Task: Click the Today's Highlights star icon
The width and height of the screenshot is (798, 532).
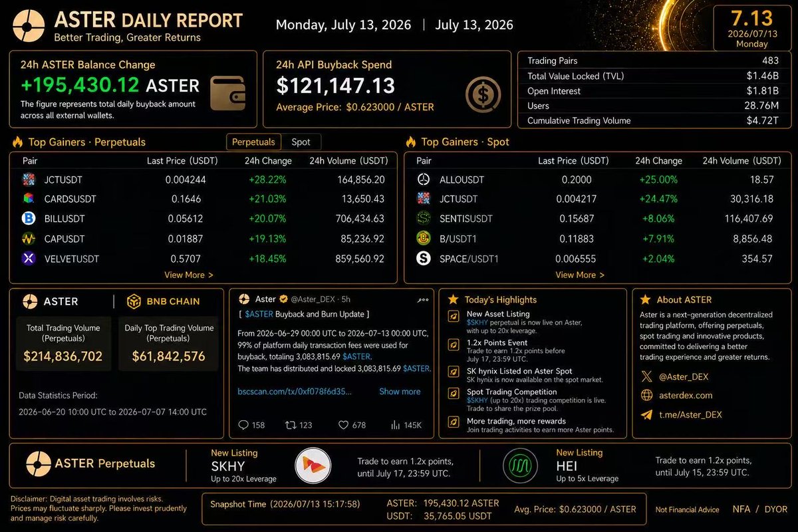Action: click(x=453, y=300)
